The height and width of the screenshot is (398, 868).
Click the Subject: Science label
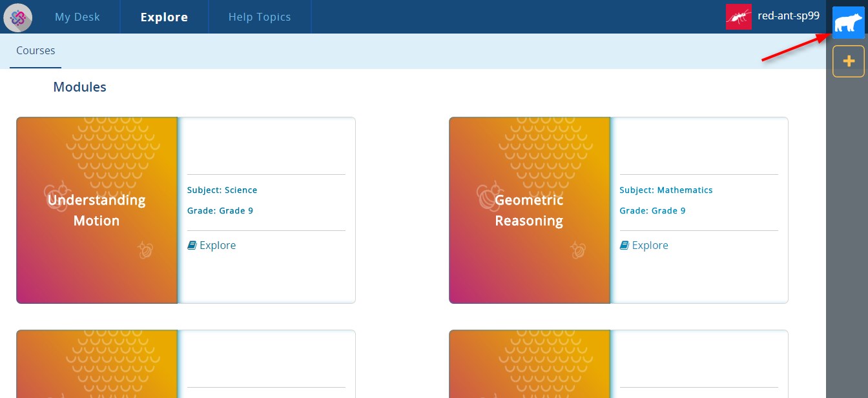[222, 190]
